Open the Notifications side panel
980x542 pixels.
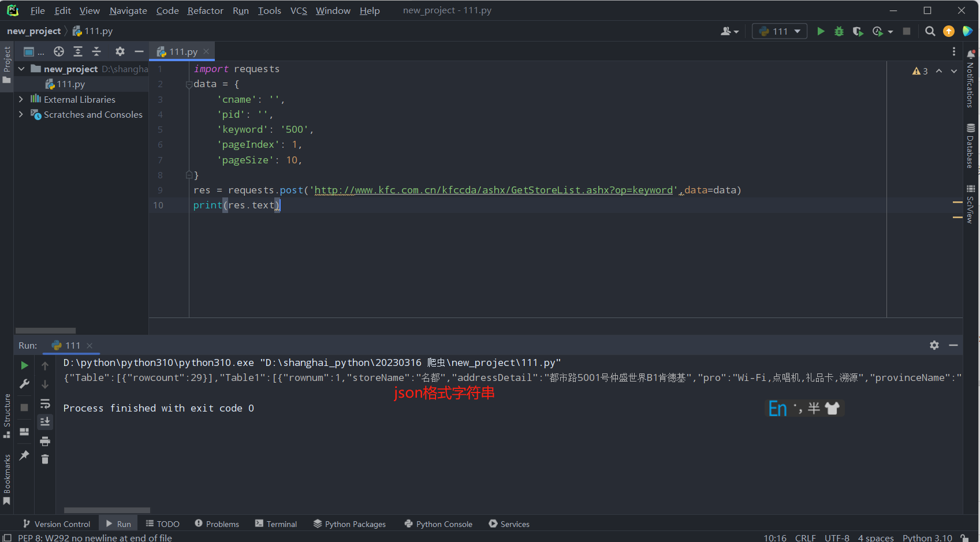click(x=970, y=79)
